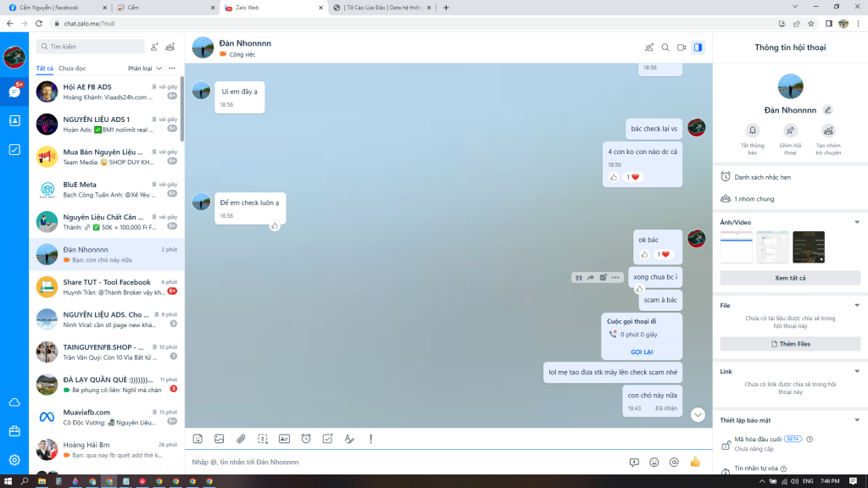Toggle Ghim hội thoại pin conversation

pyautogui.click(x=790, y=130)
